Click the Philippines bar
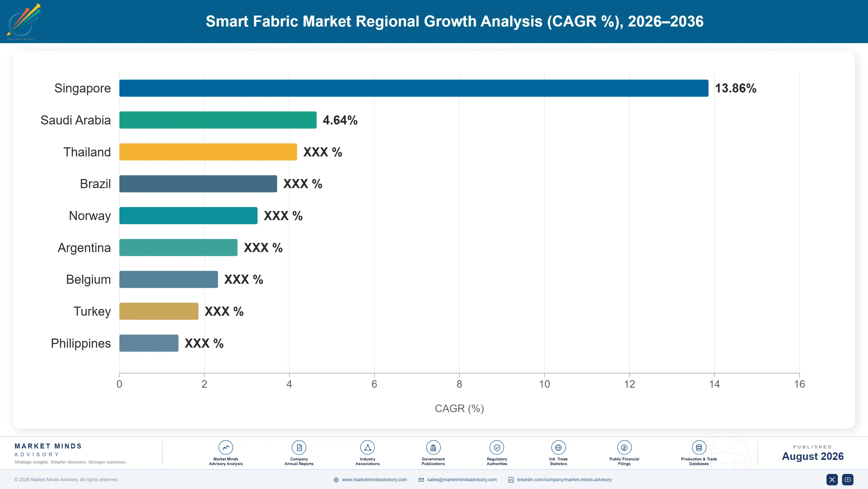This screenshot has height=489, width=868. pos(149,343)
